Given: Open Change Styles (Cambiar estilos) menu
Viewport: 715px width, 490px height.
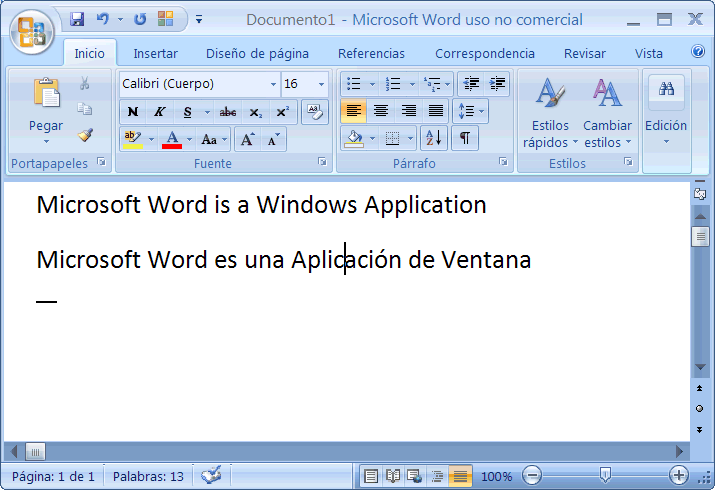Looking at the screenshot, I should [x=607, y=113].
